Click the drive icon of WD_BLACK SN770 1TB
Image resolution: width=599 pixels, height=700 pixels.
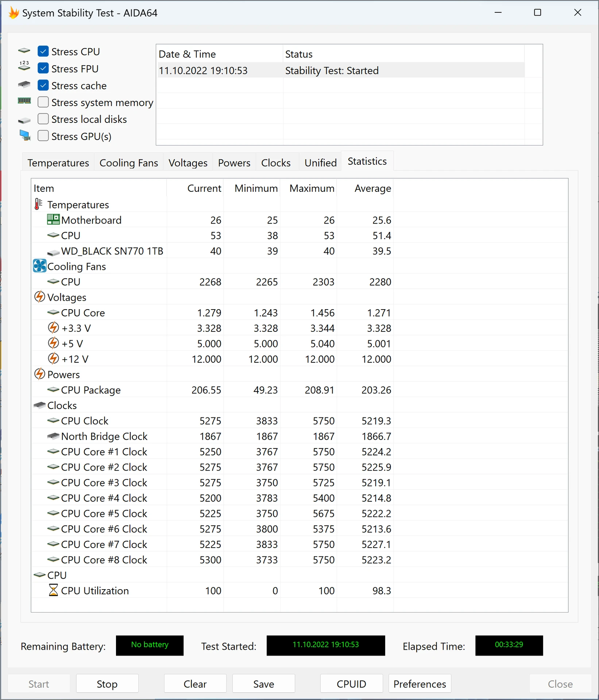[x=53, y=252]
